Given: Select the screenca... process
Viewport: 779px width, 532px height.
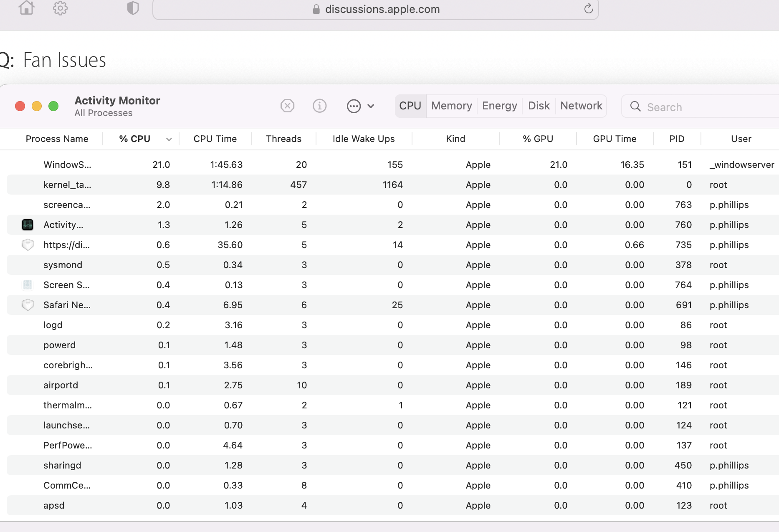Looking at the screenshot, I should click(x=67, y=205).
